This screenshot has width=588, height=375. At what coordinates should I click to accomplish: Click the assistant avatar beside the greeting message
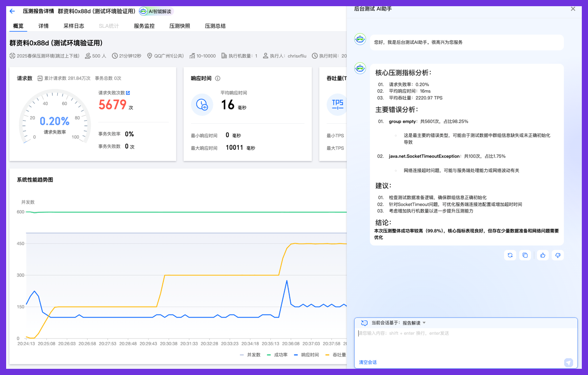tap(360, 39)
